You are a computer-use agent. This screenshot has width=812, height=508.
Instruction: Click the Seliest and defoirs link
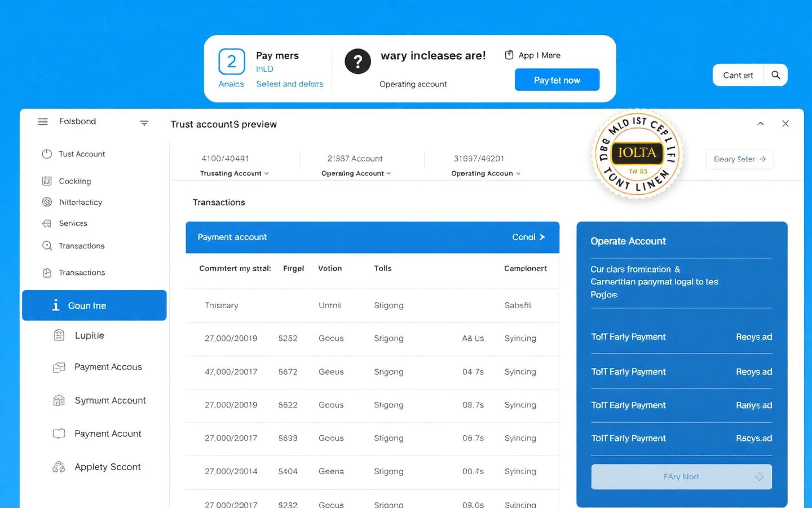coord(289,84)
